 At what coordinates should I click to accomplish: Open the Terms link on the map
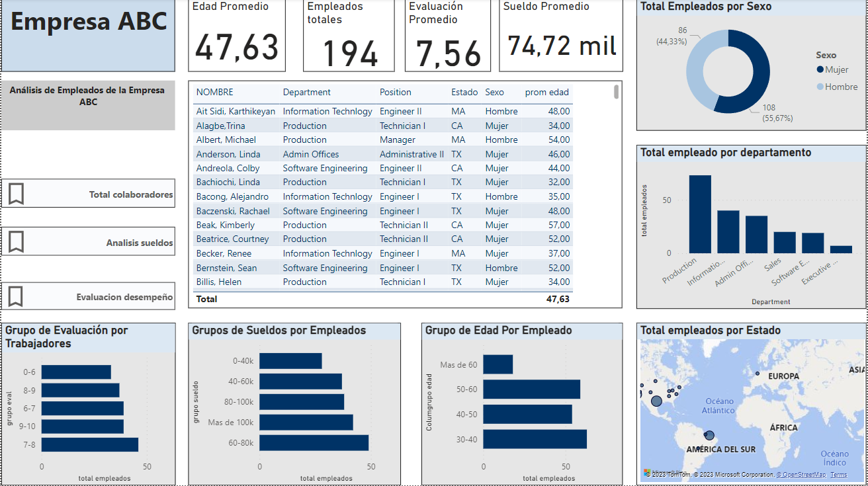[838, 475]
